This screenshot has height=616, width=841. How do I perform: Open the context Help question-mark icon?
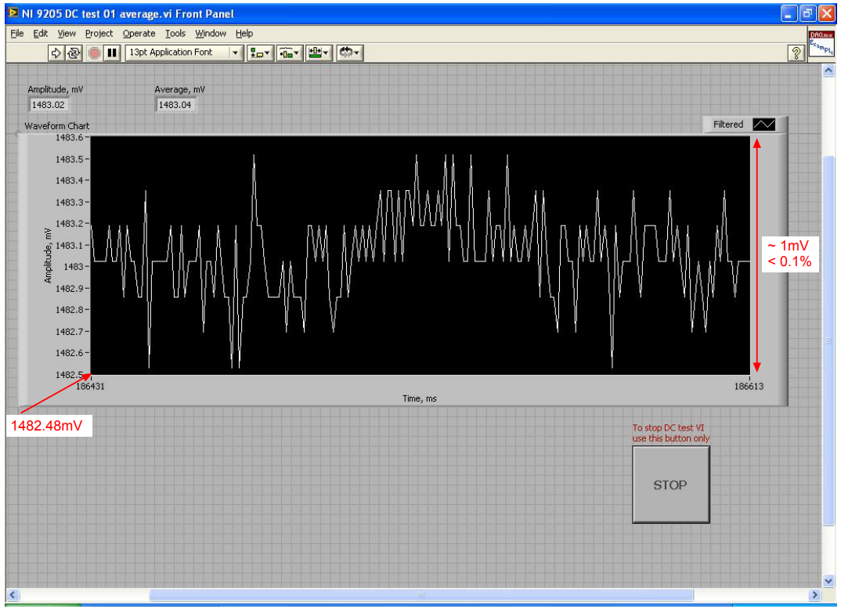(x=796, y=52)
